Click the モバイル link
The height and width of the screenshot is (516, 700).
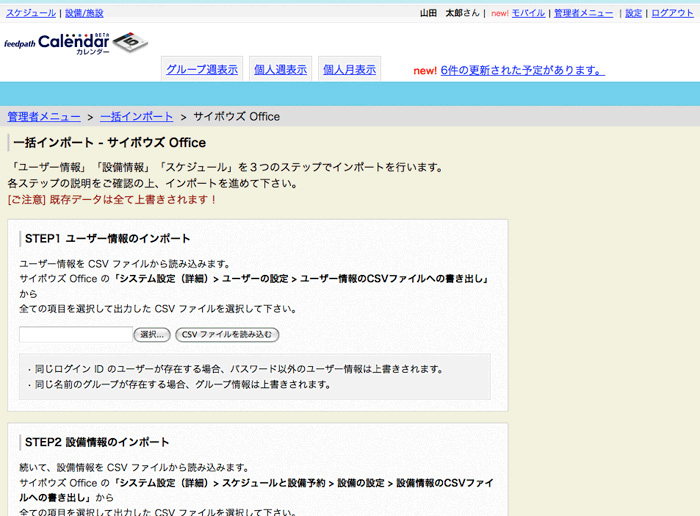(528, 13)
